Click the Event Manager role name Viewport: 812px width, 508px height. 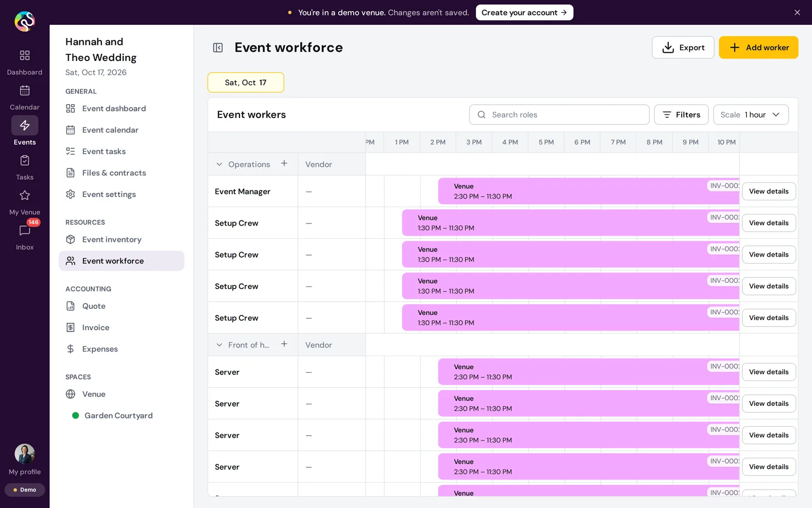(243, 192)
